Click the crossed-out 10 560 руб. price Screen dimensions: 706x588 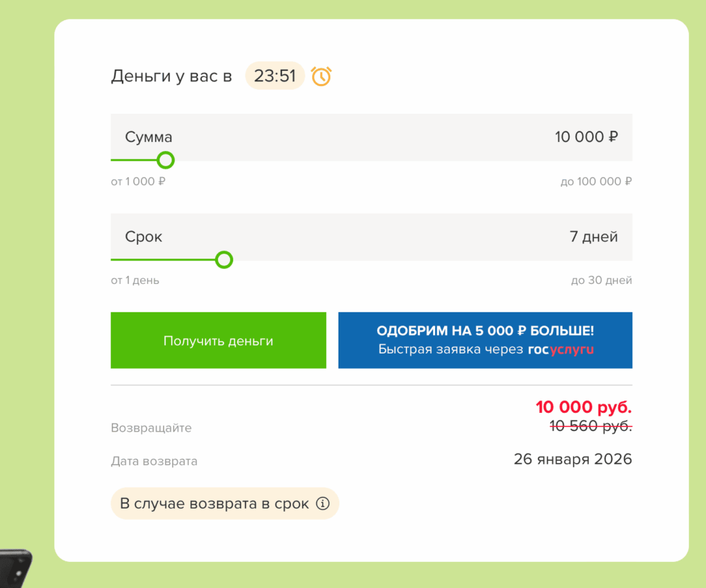[x=590, y=427]
